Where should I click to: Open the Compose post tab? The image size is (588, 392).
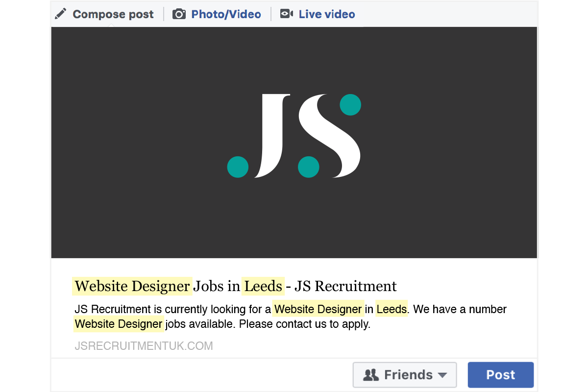tap(104, 14)
